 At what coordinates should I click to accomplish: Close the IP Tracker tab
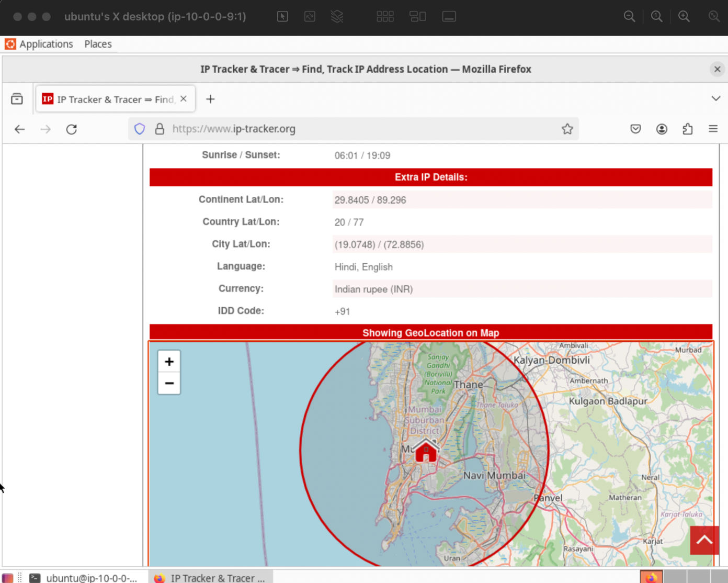pos(184,98)
